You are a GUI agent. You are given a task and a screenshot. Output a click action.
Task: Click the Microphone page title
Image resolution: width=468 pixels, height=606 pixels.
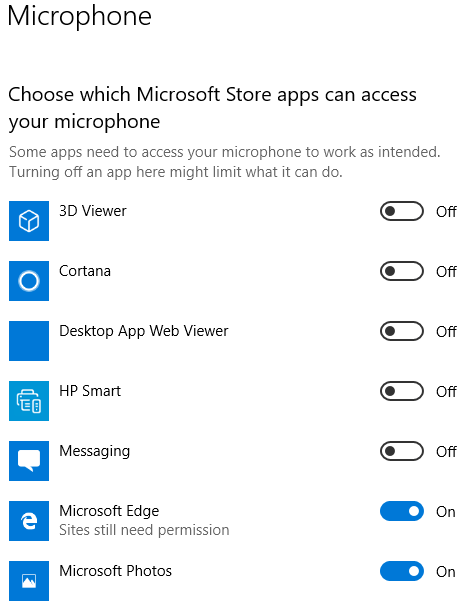[80, 16]
